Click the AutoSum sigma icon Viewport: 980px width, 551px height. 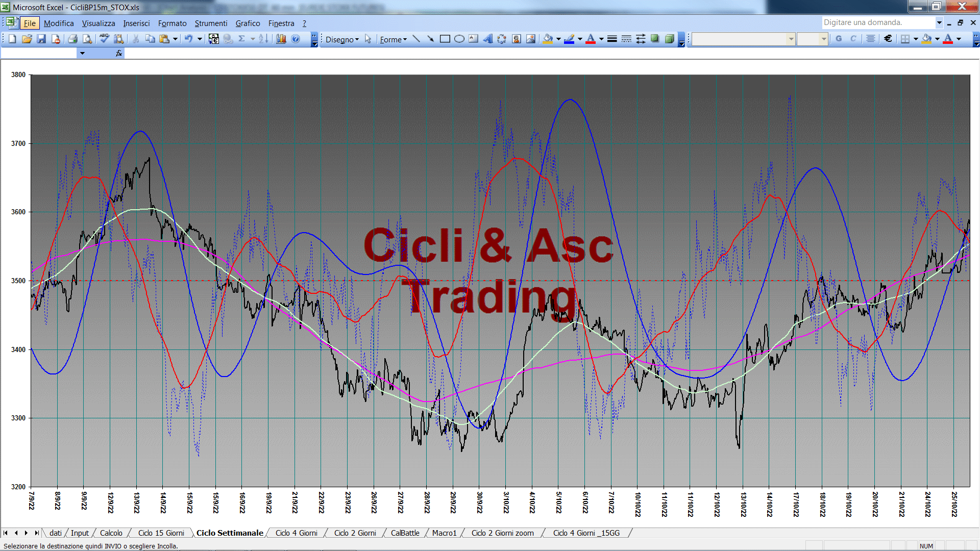click(242, 39)
